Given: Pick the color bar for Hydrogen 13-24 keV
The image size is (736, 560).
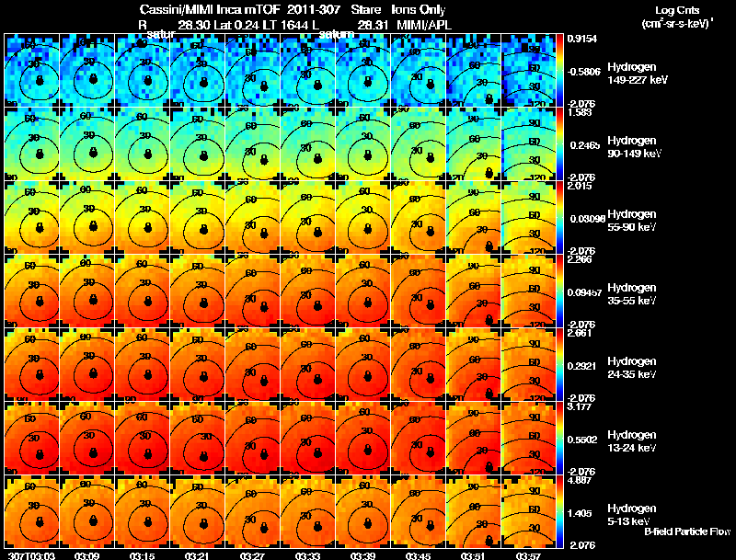Looking at the screenshot, I should click(560, 439).
